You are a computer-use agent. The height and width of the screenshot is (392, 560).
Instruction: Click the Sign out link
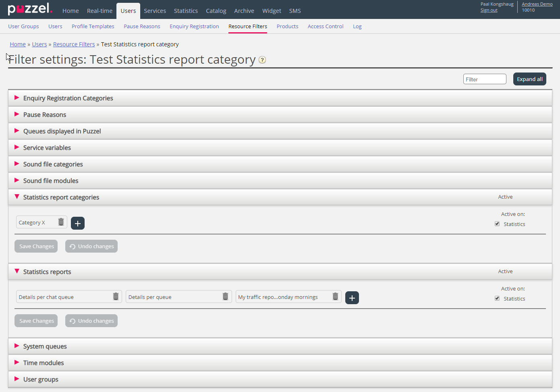[x=489, y=10]
